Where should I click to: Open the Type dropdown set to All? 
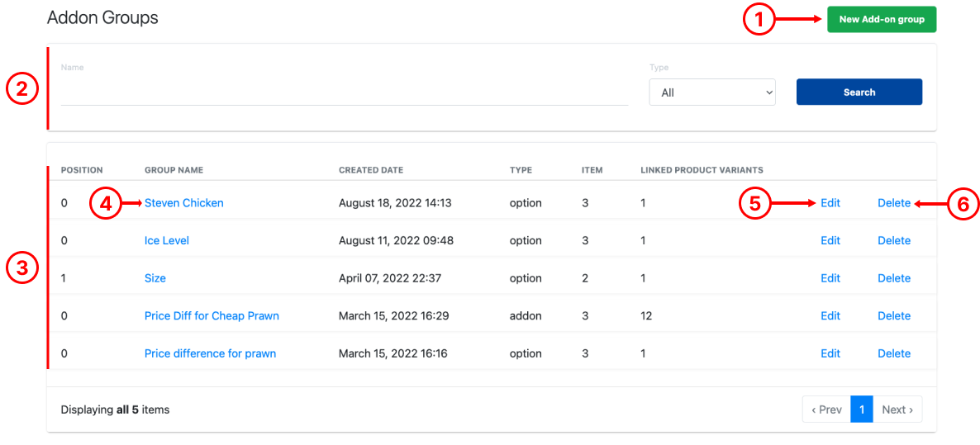coord(711,92)
